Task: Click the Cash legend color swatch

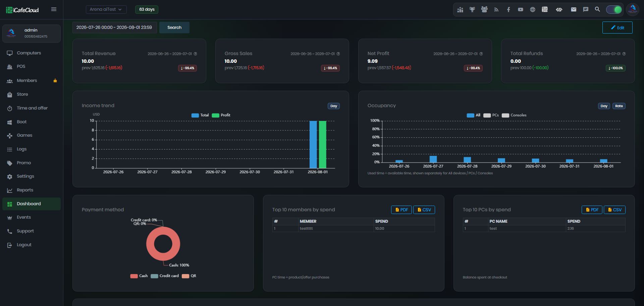Action: (x=134, y=276)
